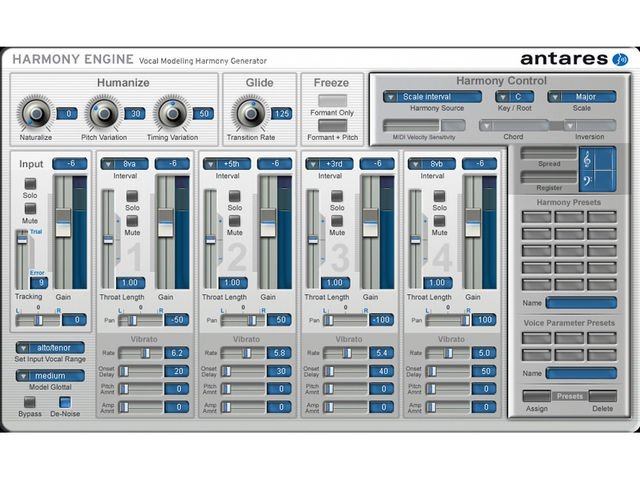
Task: Click the first Harmony Presets button
Action: click(x=536, y=217)
